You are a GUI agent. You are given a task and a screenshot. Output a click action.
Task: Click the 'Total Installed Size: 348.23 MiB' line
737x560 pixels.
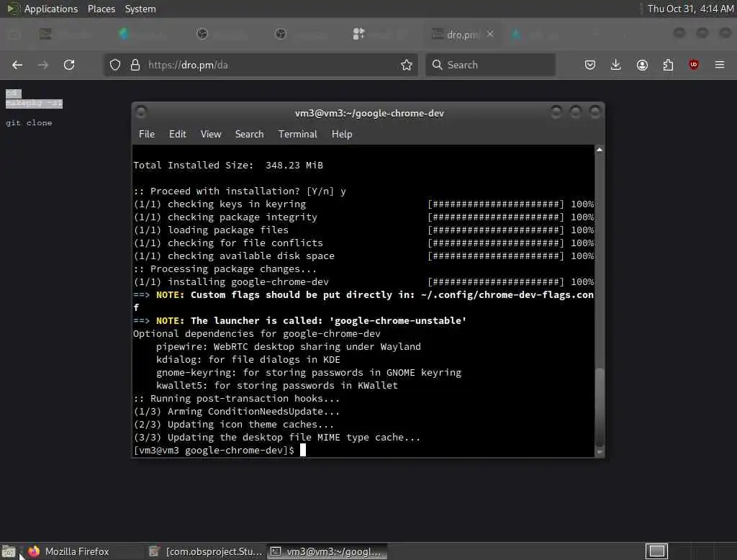tap(228, 165)
